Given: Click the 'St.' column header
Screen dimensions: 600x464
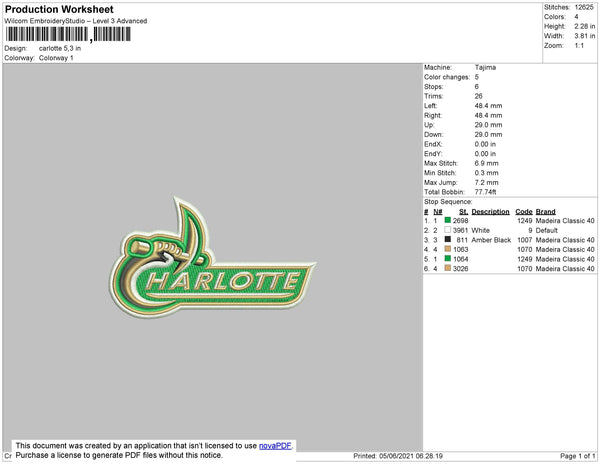Looking at the screenshot, I should point(463,212).
